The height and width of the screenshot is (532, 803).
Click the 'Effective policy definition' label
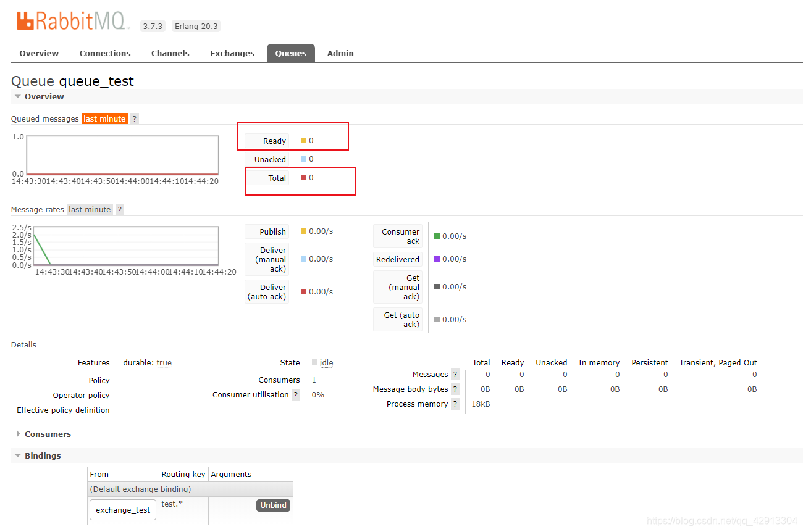pos(63,410)
